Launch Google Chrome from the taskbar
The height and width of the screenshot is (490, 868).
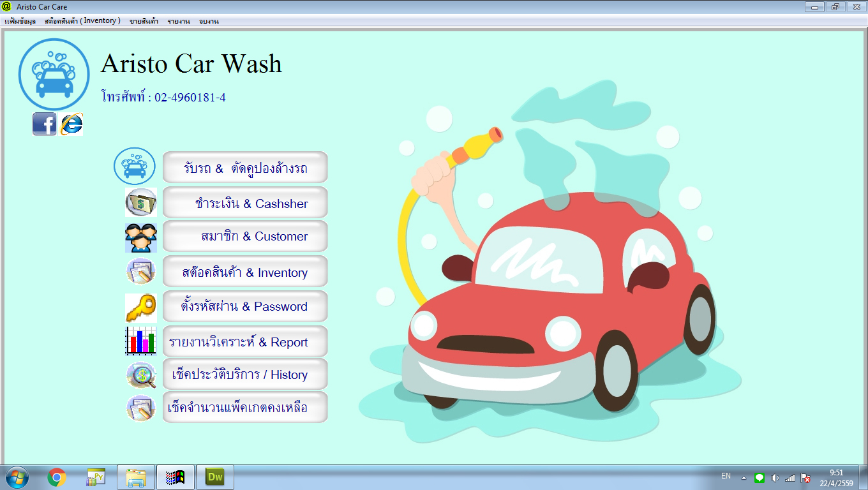[57, 477]
